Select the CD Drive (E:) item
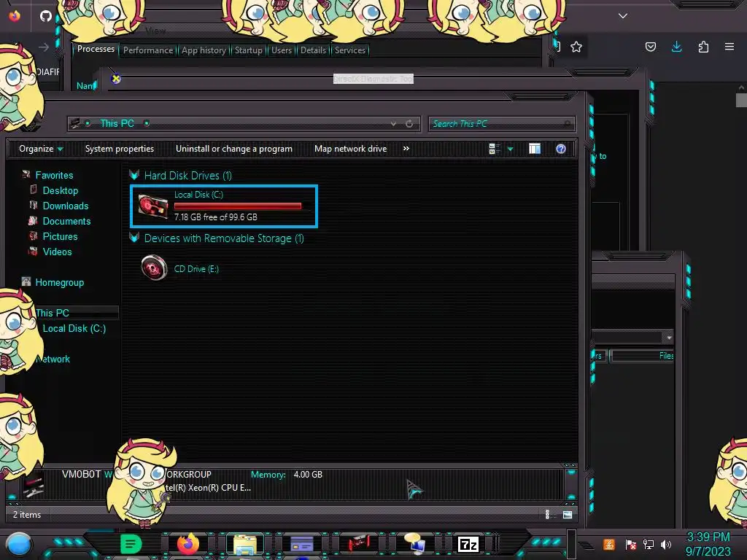 tap(181, 268)
